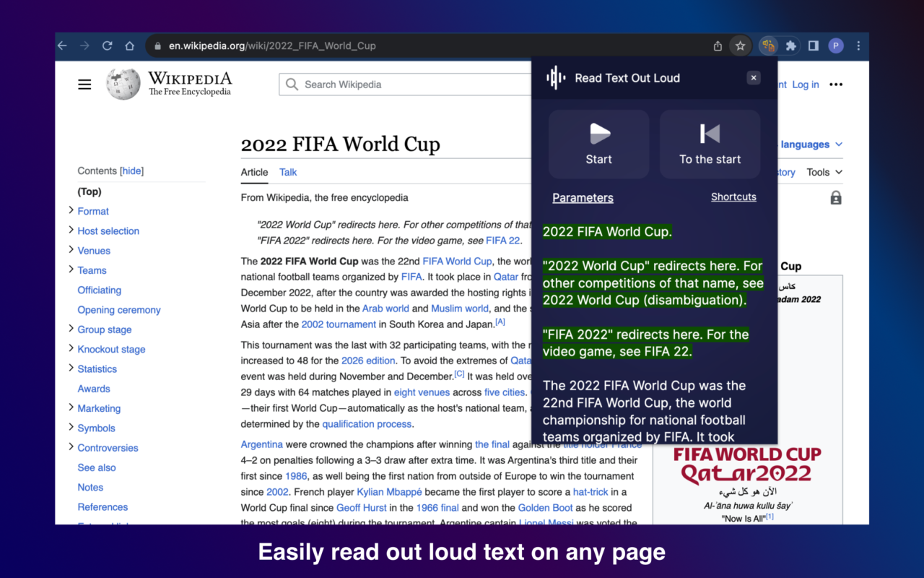
Task: Expand the Teams contents section
Action: coord(71,269)
